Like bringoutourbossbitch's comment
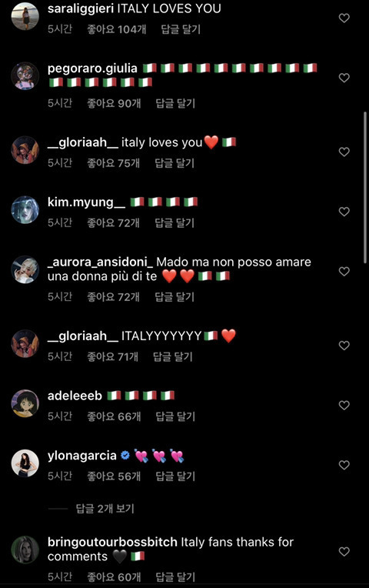This screenshot has width=369, height=588. tap(344, 551)
